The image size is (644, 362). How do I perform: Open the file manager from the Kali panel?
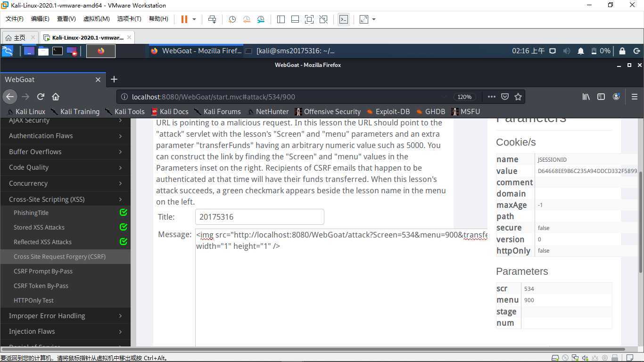point(43,51)
